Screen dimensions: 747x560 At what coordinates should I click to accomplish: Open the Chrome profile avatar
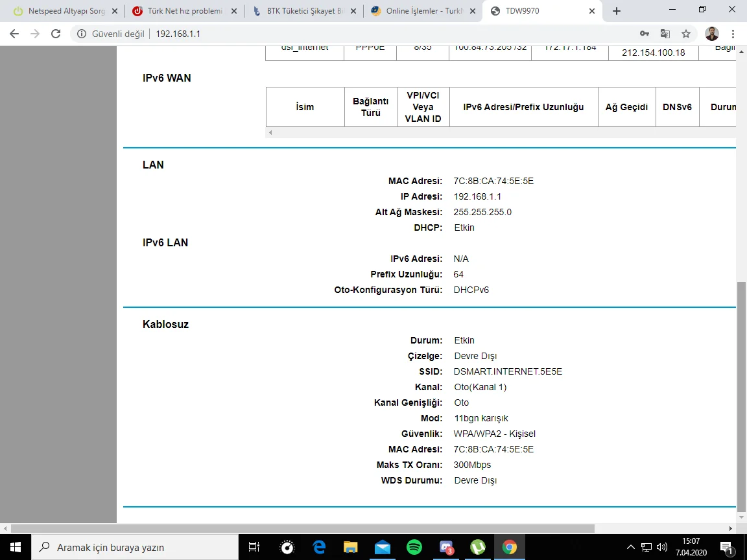[712, 34]
